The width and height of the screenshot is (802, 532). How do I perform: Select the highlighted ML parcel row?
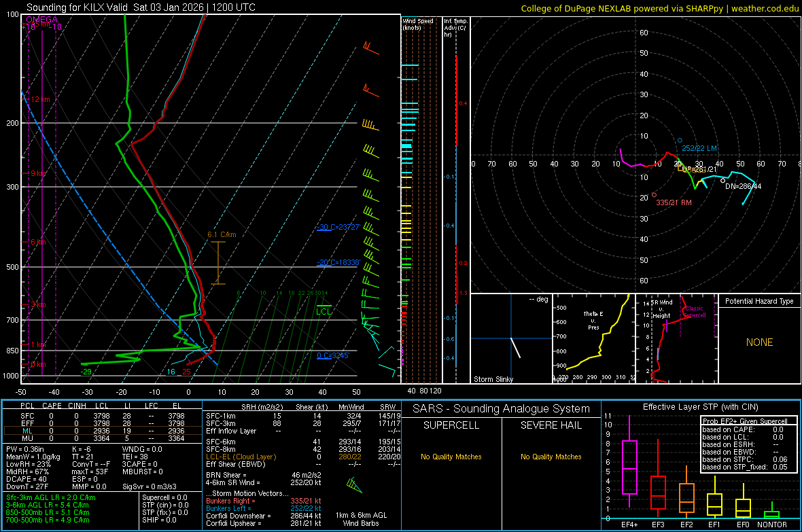coord(103,431)
